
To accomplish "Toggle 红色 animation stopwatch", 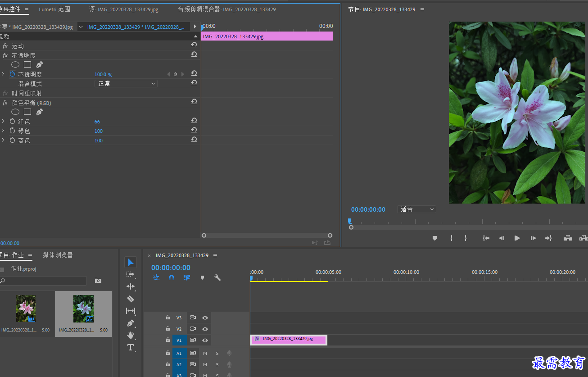I will tap(13, 121).
